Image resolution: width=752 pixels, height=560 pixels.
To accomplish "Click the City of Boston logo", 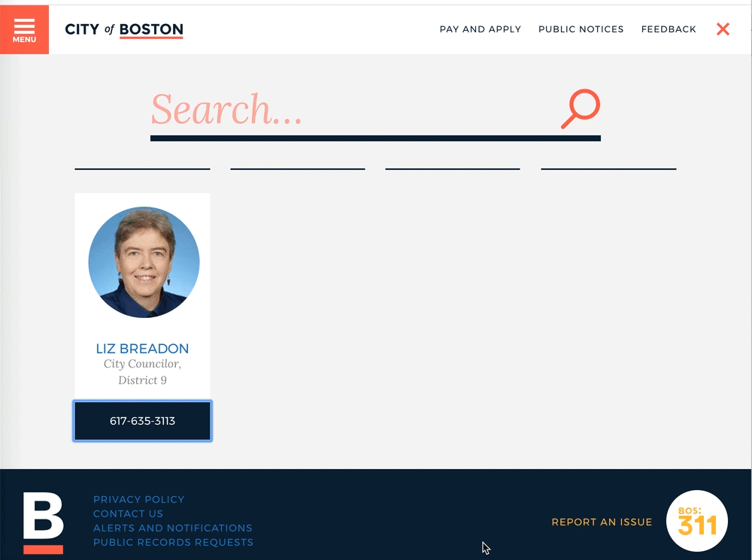I will (124, 30).
